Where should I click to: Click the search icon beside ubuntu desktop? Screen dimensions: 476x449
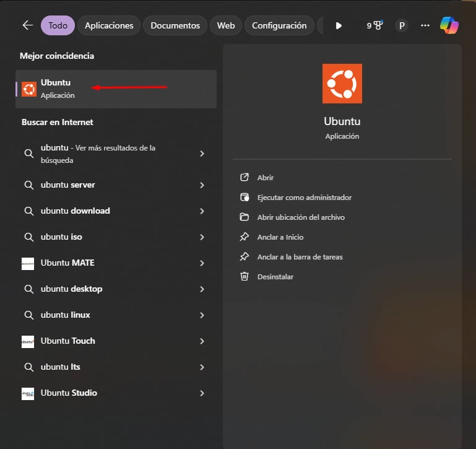tap(29, 289)
